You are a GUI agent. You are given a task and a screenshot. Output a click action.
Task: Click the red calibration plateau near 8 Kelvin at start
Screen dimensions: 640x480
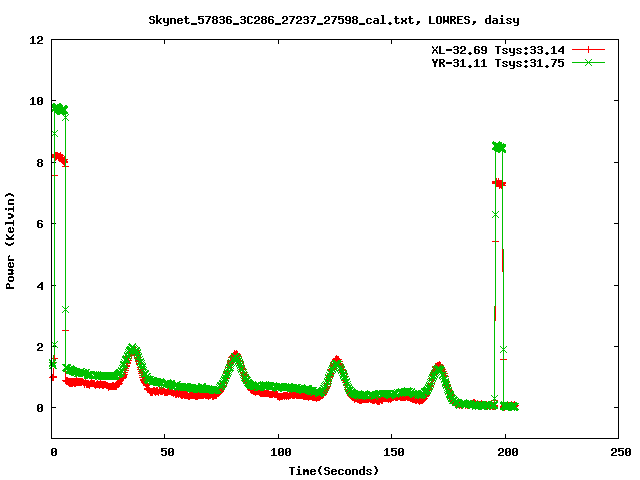click(x=60, y=158)
